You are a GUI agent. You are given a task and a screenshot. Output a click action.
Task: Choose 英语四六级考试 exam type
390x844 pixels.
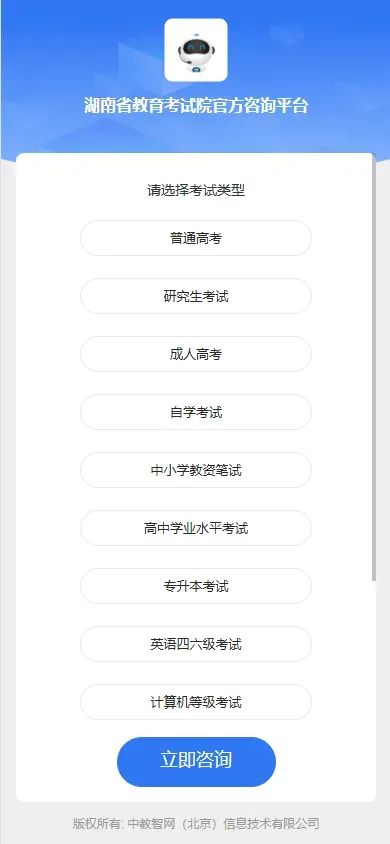(196, 644)
